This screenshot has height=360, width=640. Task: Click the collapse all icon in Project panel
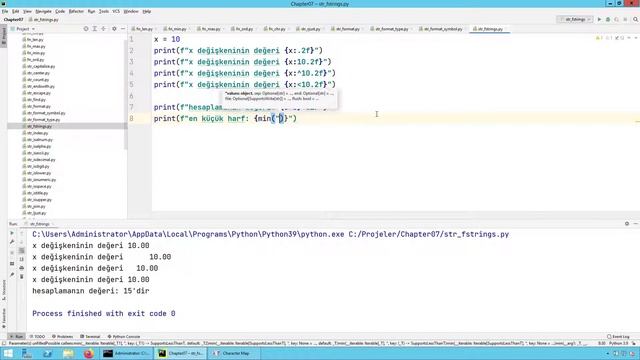pos(104,29)
